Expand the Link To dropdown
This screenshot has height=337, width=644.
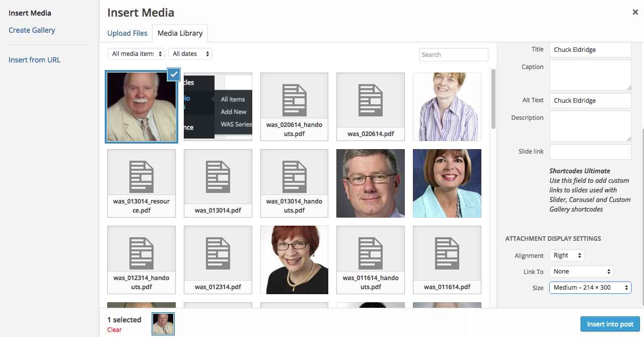582,272
